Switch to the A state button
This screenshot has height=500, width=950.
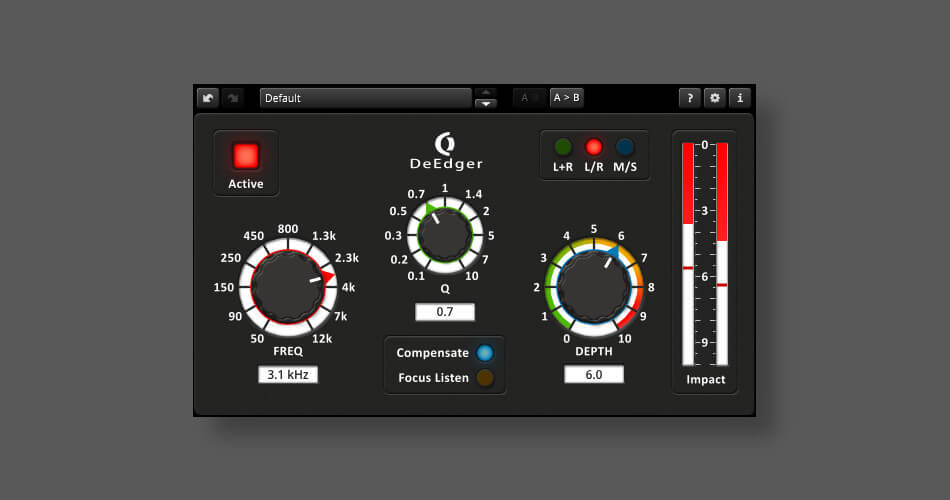click(528, 98)
